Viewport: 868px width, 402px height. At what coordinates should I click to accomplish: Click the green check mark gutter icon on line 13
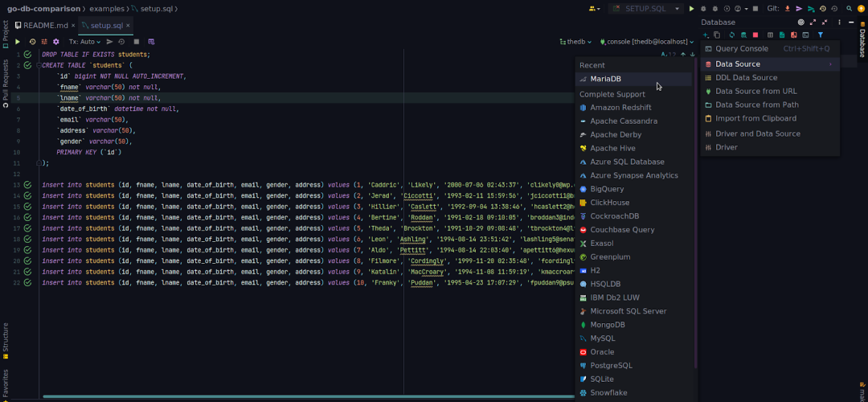click(x=27, y=185)
